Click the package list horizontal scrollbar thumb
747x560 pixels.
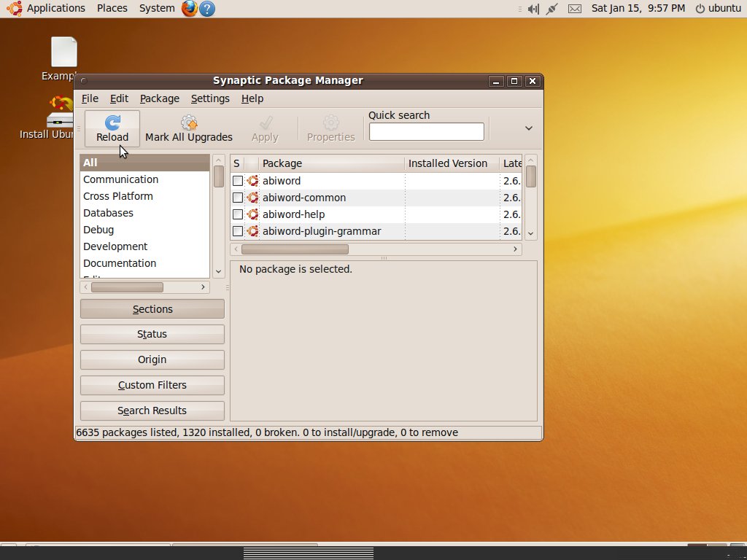[x=295, y=249]
